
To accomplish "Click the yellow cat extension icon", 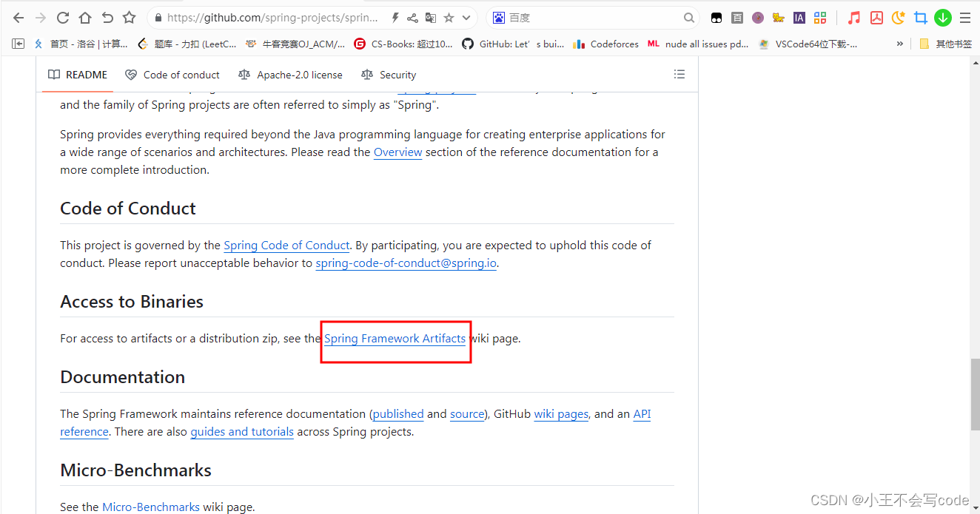I will tap(778, 18).
